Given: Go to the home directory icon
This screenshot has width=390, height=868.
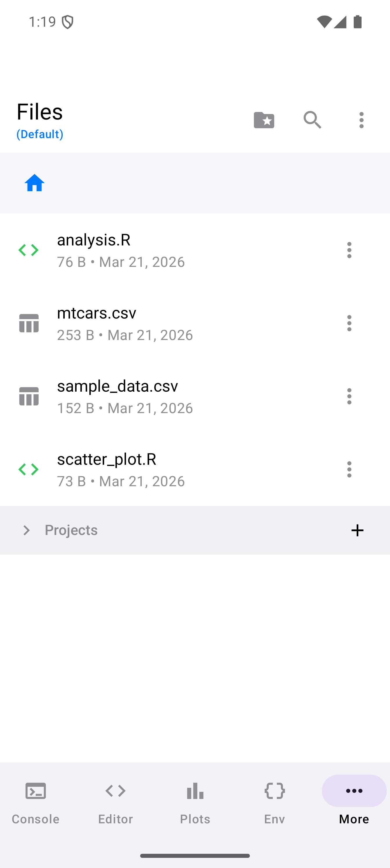Looking at the screenshot, I should (34, 183).
